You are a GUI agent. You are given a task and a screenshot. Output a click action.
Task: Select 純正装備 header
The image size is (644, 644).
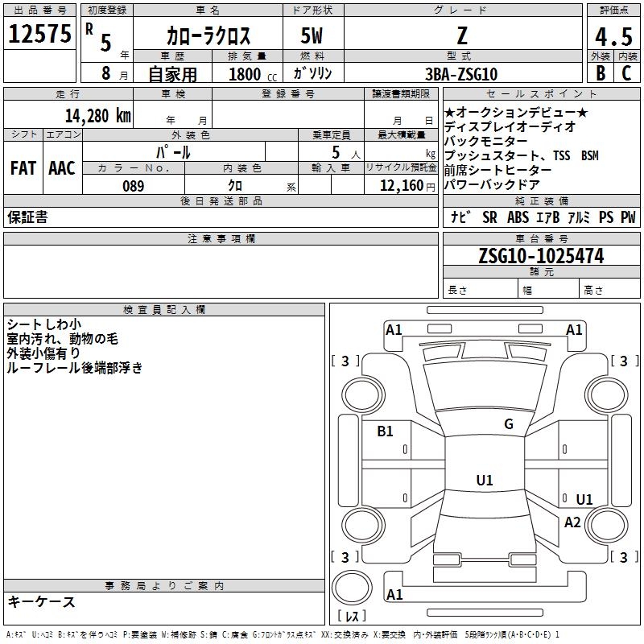pyautogui.click(x=541, y=200)
